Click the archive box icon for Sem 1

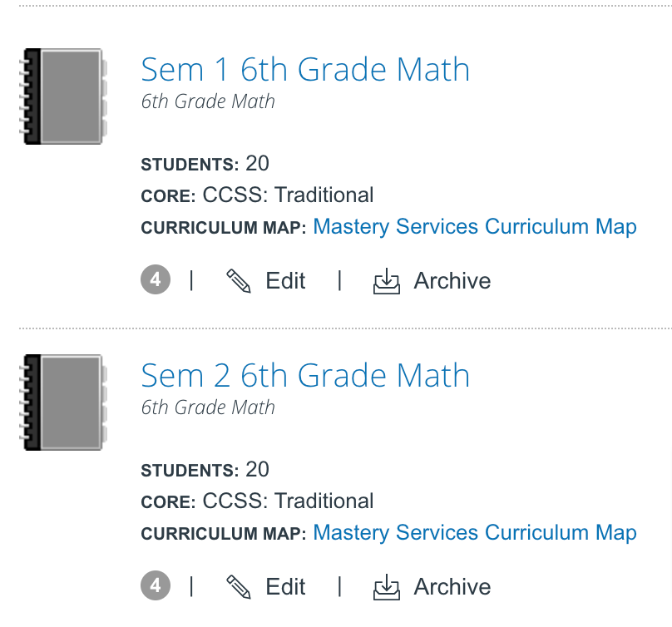(386, 281)
